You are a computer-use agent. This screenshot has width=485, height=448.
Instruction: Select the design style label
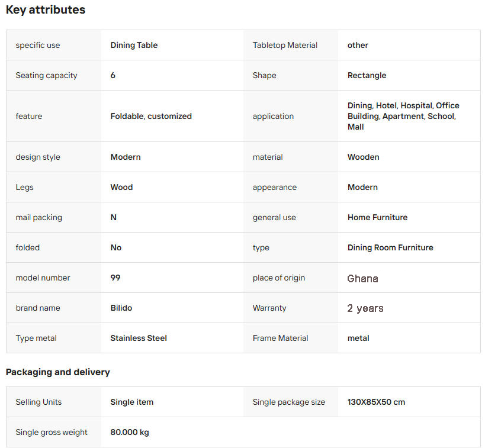tap(38, 157)
